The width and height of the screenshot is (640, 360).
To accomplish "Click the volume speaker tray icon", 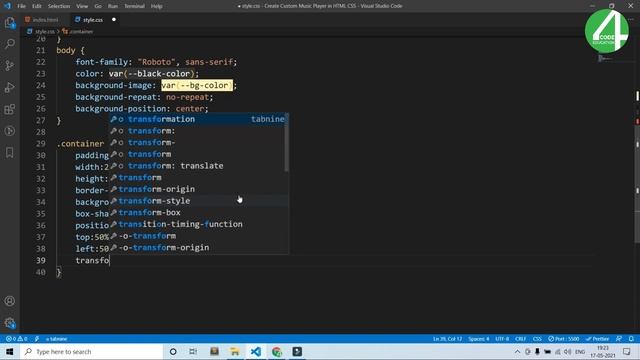I will click(568, 352).
